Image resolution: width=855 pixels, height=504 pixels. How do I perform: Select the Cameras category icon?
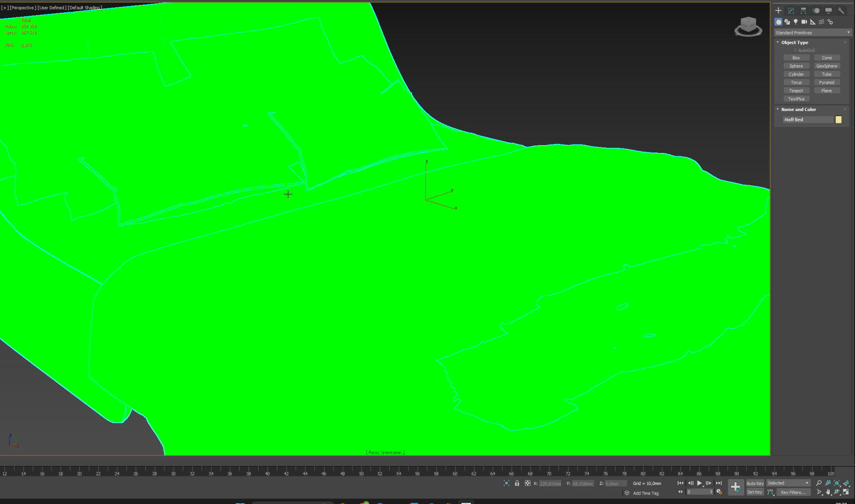[x=804, y=22]
